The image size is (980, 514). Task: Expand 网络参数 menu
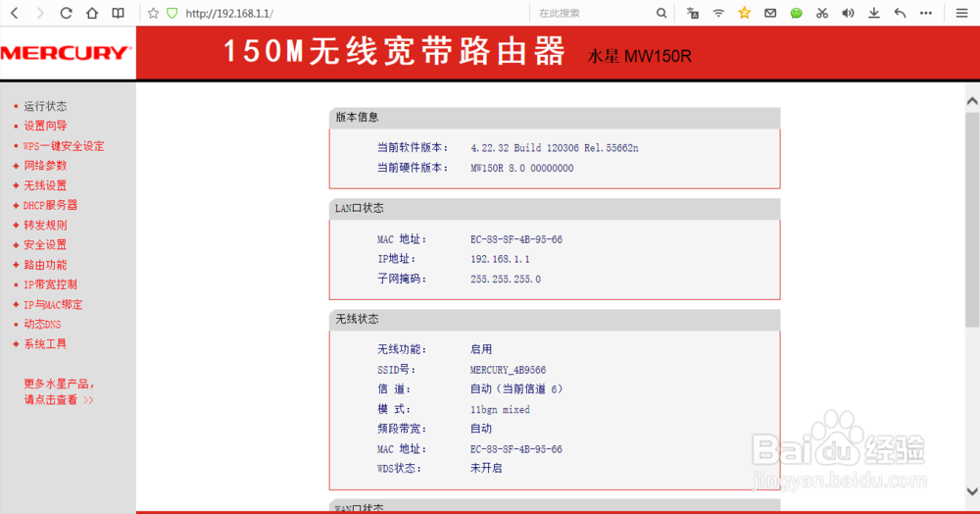(x=45, y=166)
